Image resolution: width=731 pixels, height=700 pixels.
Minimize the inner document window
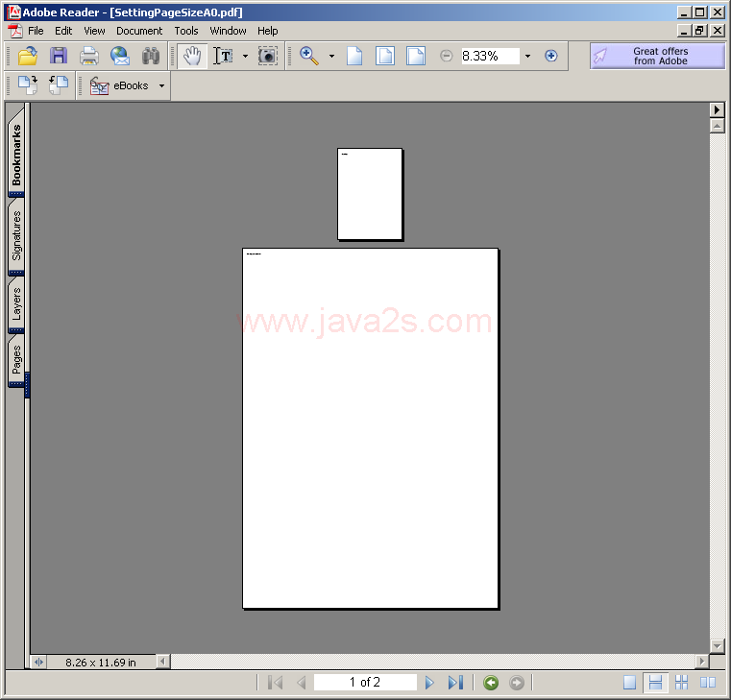(684, 31)
